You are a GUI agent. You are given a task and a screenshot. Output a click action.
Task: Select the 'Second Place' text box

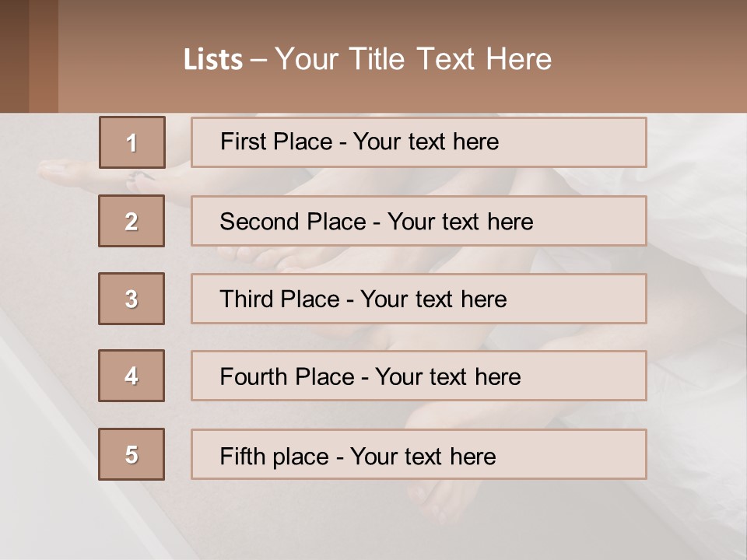419,221
